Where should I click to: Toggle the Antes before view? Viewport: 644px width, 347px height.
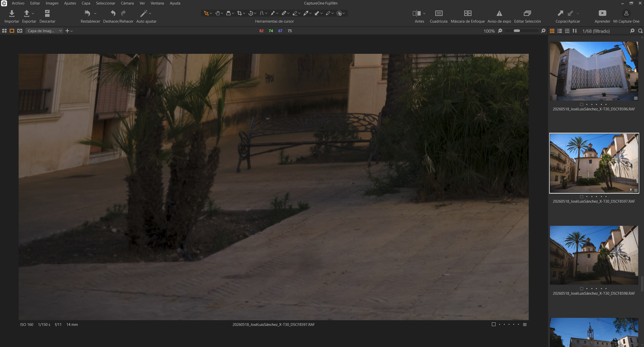[417, 13]
